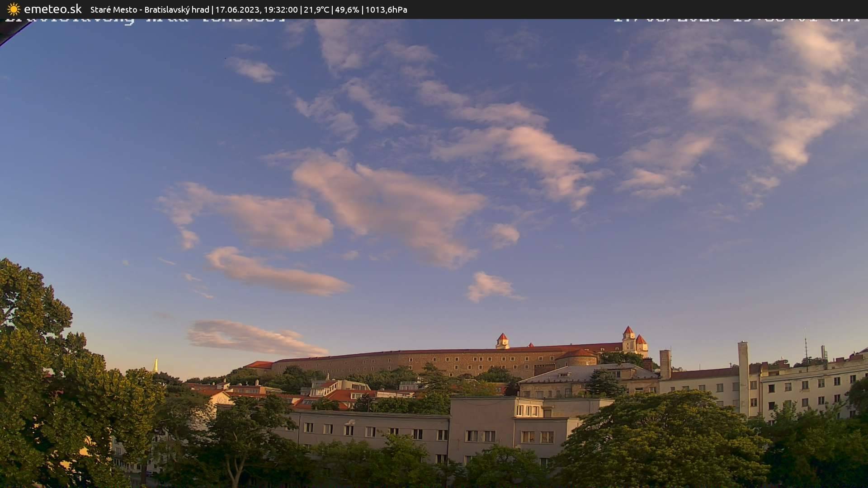Click the humidity value 49,6%

[x=348, y=9]
